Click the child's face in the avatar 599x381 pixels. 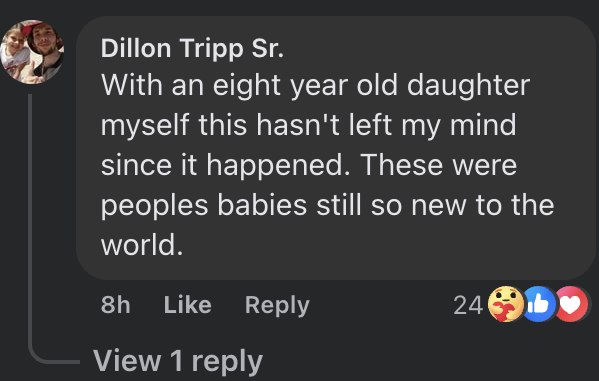[x=13, y=43]
